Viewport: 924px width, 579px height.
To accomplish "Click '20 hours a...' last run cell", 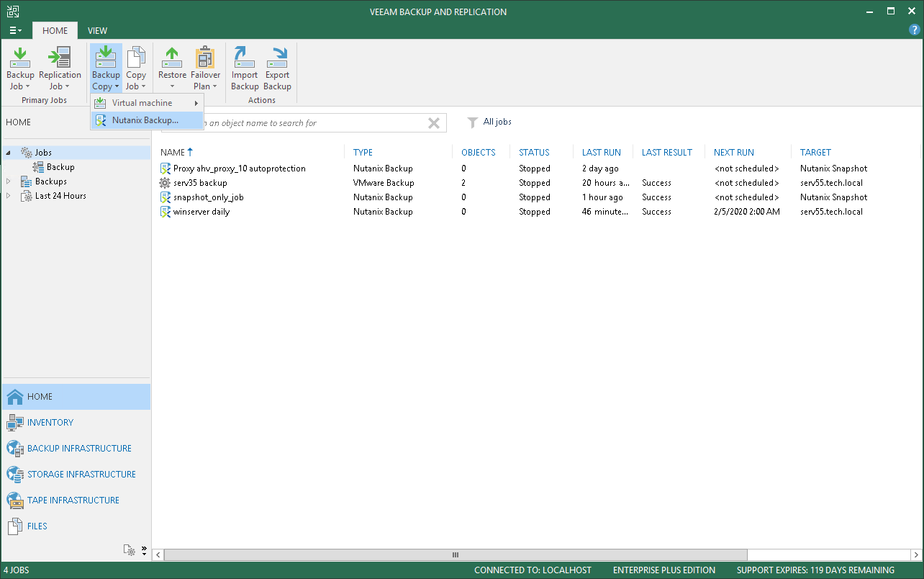I will tap(606, 183).
